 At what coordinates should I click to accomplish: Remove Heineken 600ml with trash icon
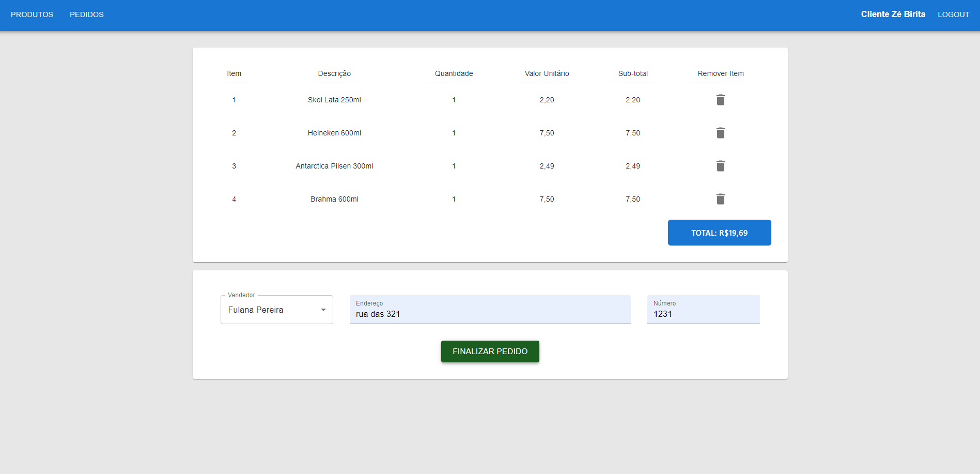coord(721,133)
